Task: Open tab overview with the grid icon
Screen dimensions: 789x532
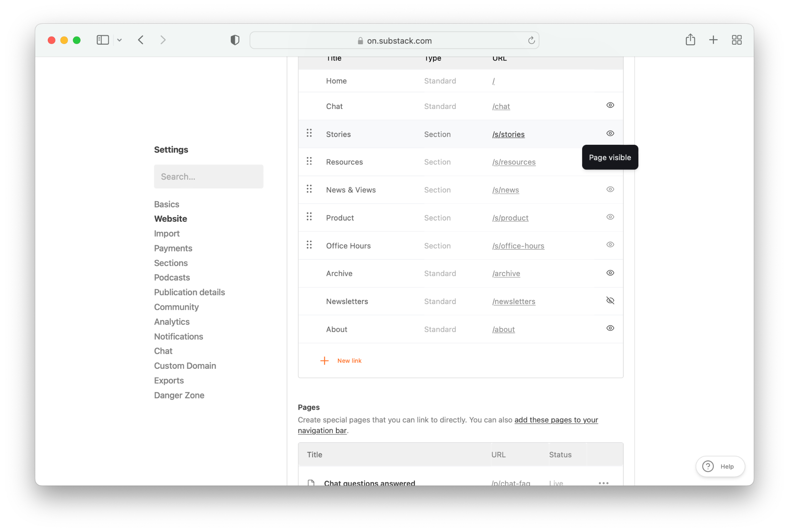Action: tap(737, 40)
